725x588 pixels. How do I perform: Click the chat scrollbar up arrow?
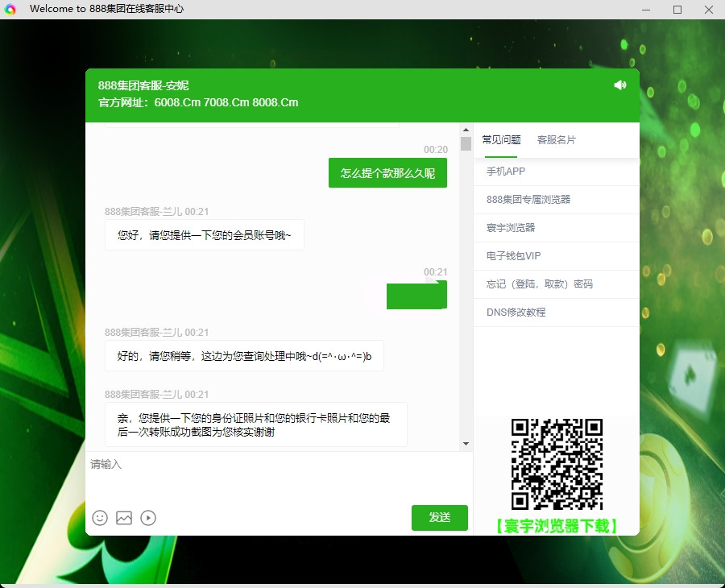[x=466, y=130]
